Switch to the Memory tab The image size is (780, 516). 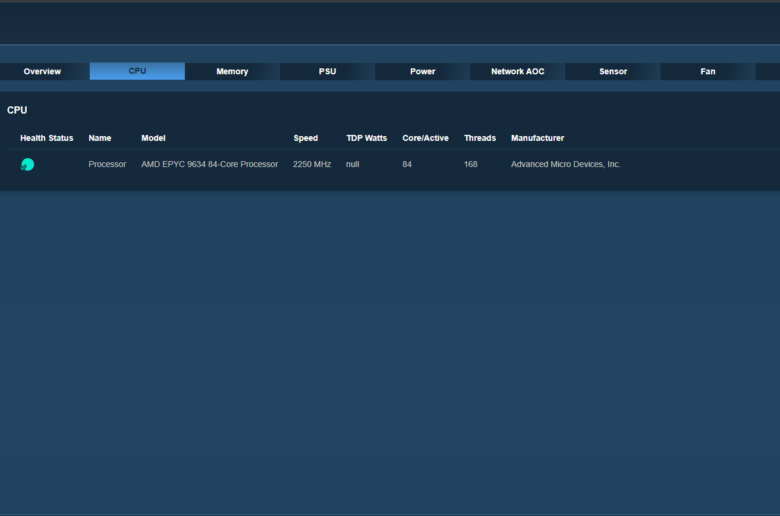click(232, 71)
